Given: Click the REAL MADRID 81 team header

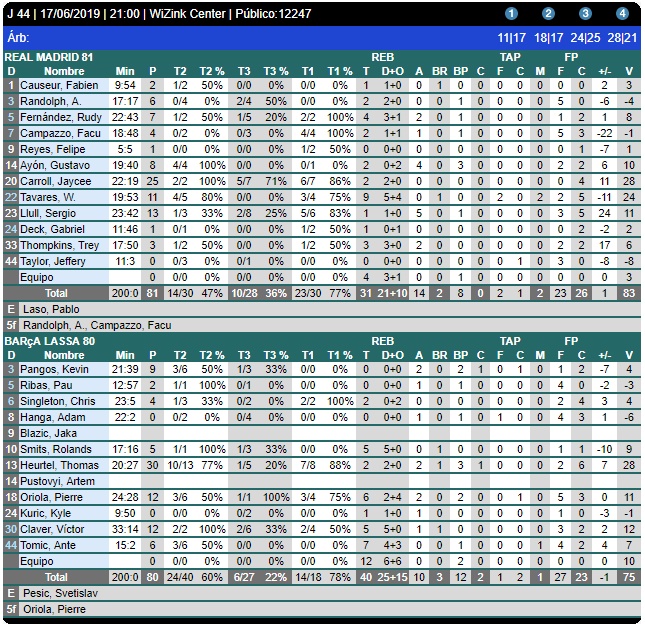Looking at the screenshot, I should point(49,57).
